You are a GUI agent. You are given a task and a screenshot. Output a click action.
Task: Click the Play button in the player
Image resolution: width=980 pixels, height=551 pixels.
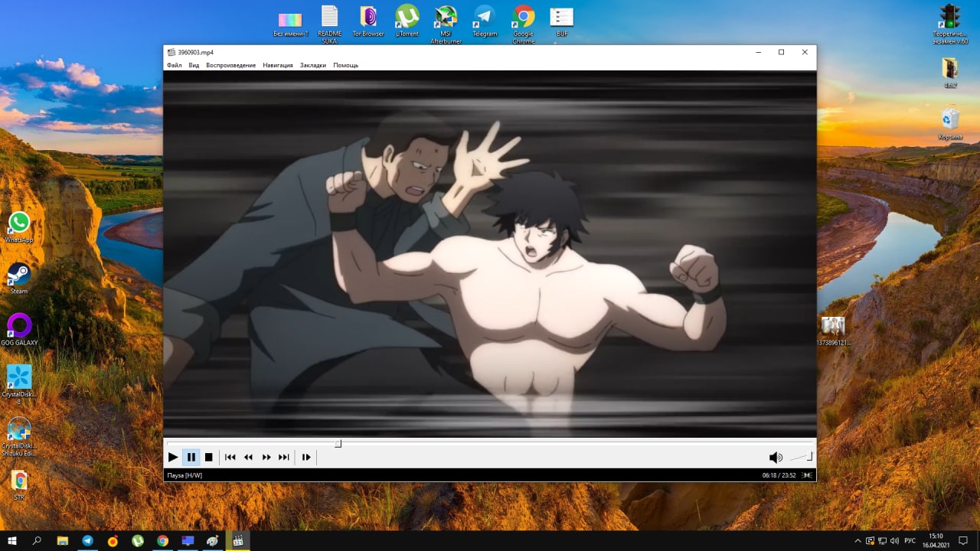coord(173,457)
